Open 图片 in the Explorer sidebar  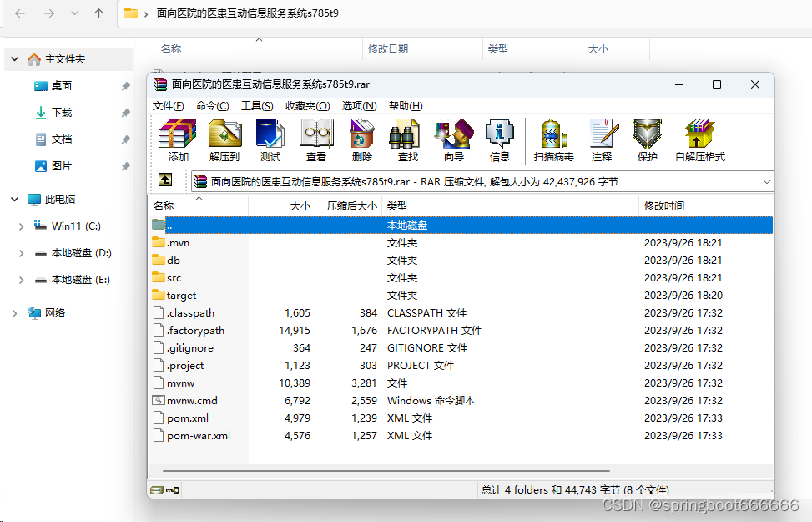pyautogui.click(x=62, y=166)
